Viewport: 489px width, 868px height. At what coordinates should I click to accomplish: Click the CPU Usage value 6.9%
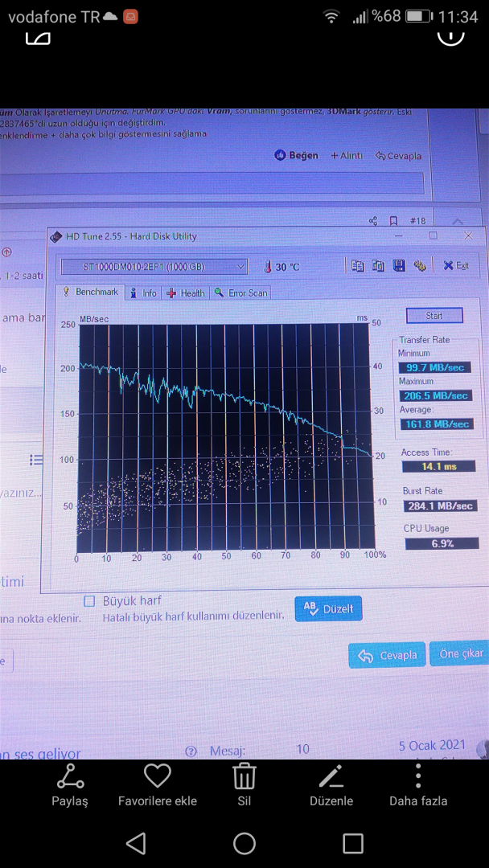coord(442,543)
